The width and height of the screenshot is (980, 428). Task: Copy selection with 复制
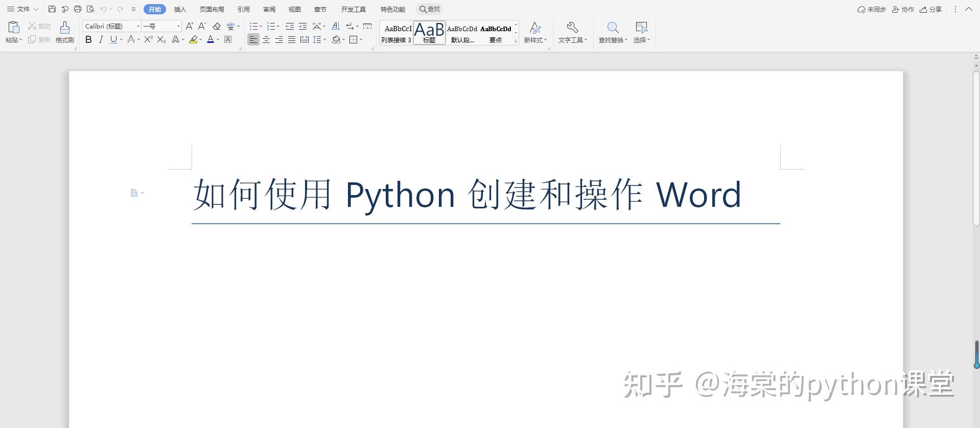(39, 39)
